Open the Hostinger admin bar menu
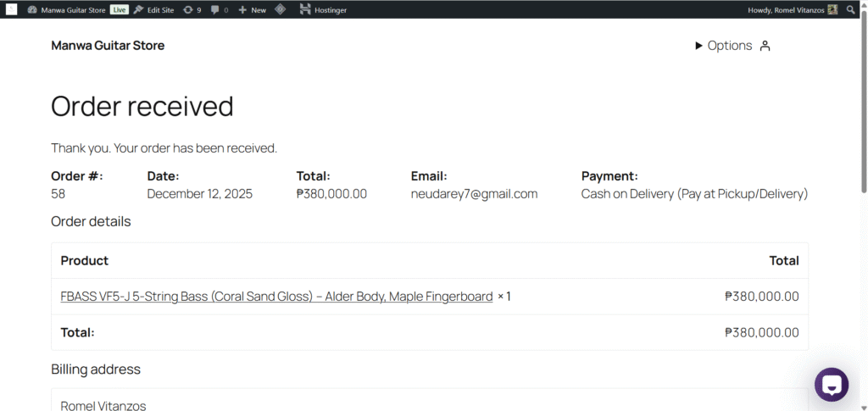 323,10
